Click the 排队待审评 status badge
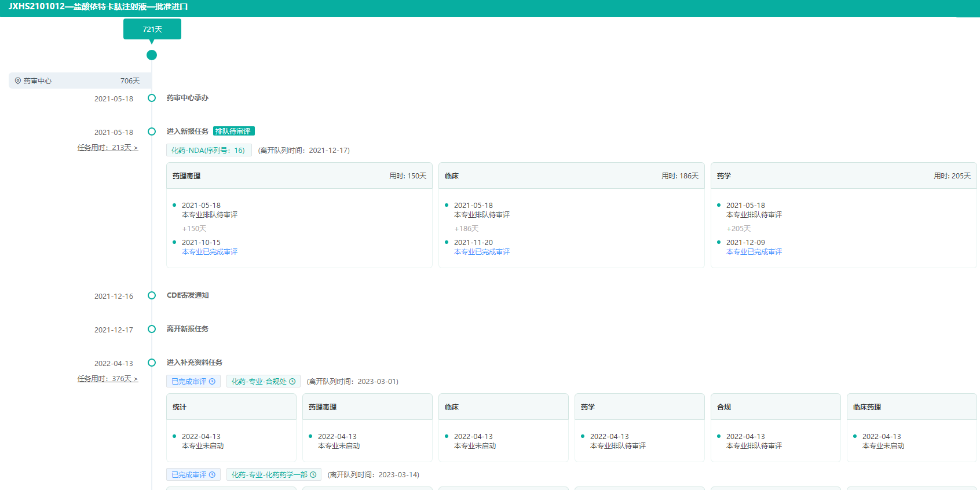Screen dimensions: 980x490 tap(233, 131)
